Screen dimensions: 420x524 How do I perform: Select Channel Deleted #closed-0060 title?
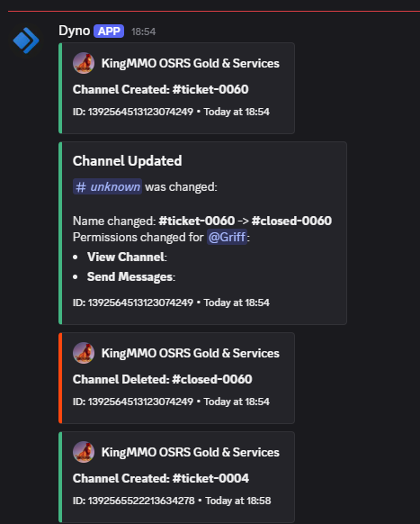[x=162, y=379]
